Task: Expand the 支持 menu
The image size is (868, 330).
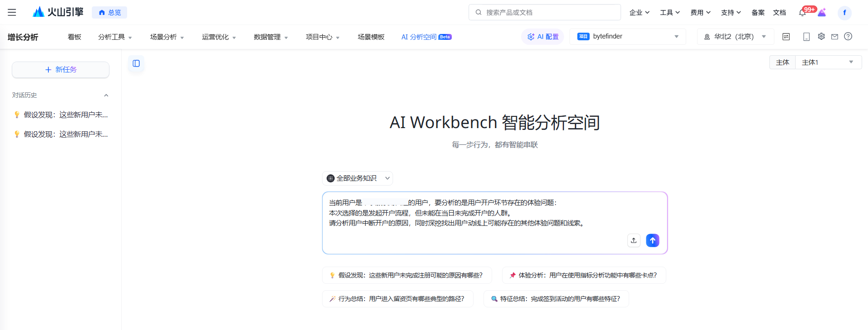Action: point(731,13)
